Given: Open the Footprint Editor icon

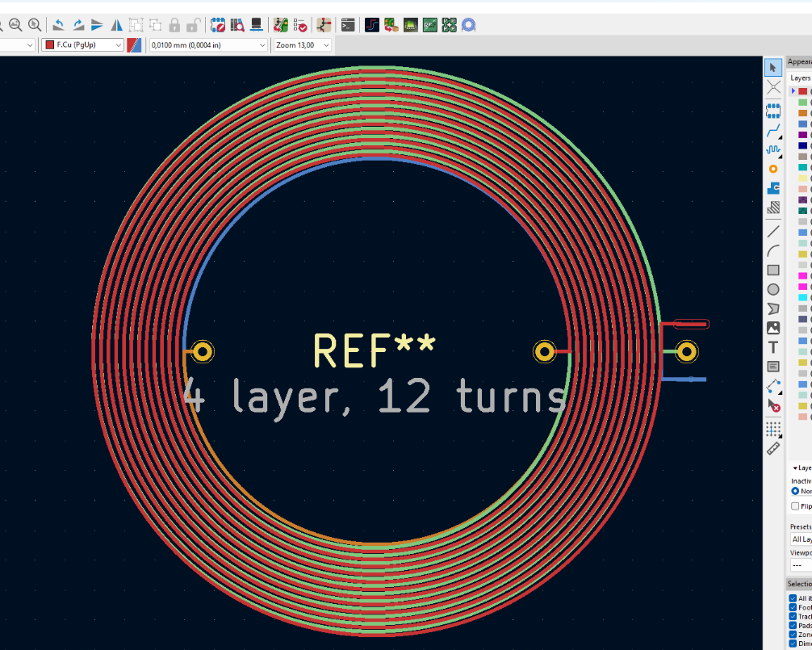Looking at the screenshot, I should (x=218, y=25).
